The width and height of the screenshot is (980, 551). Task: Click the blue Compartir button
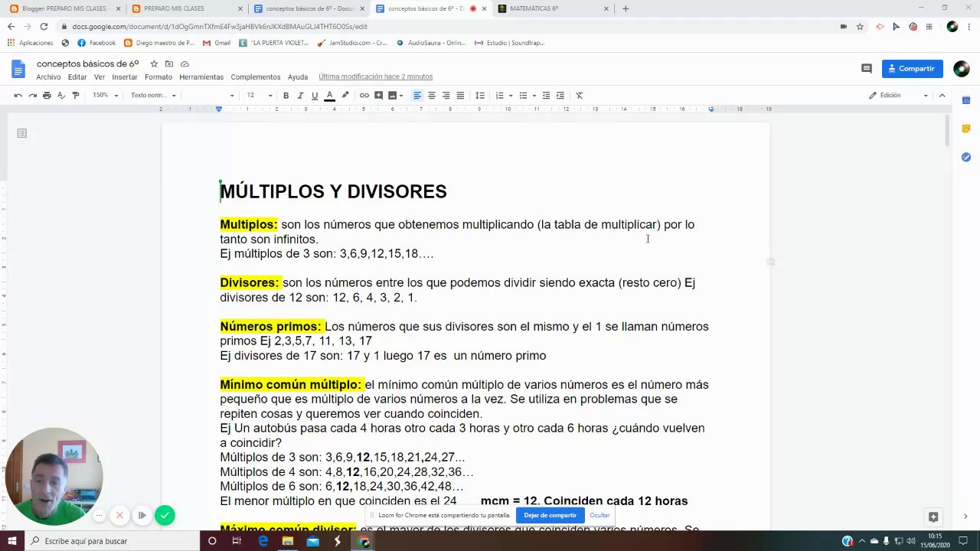[912, 69]
